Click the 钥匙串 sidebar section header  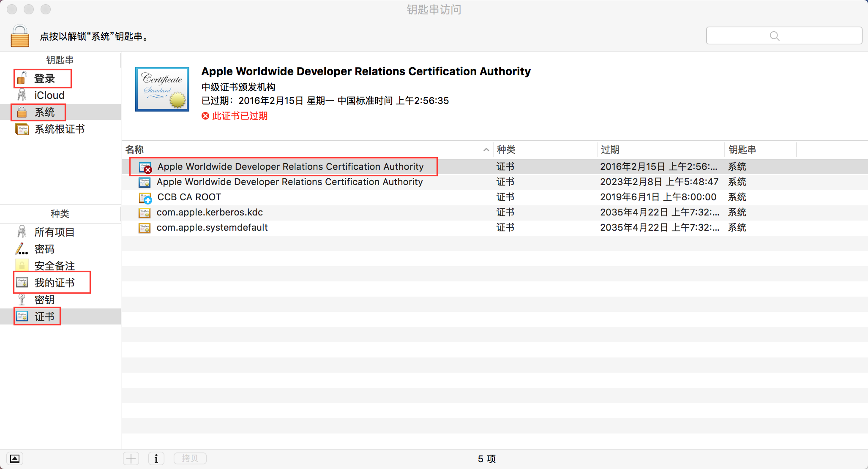pyautogui.click(x=60, y=60)
